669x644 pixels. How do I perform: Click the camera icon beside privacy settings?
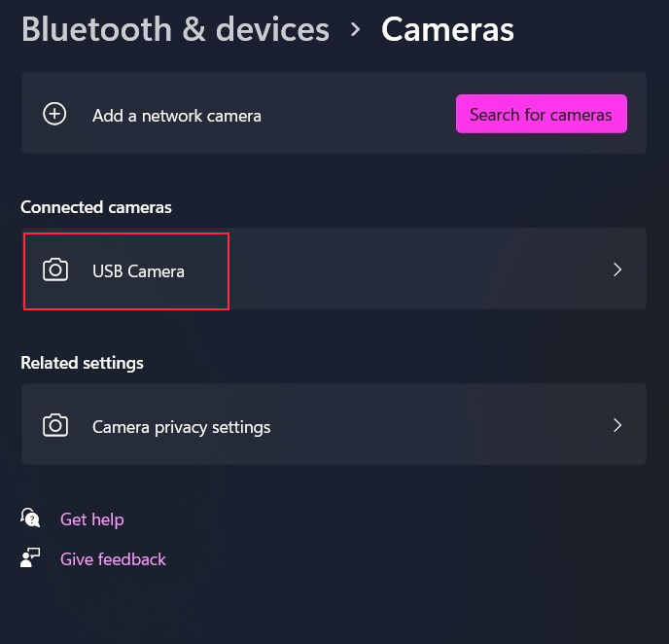(55, 425)
